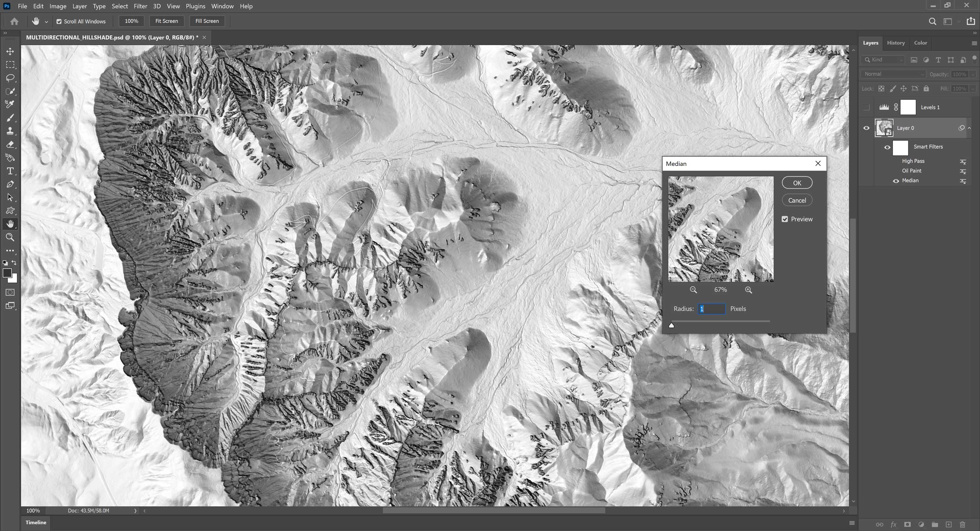
Task: Open the Normal blend mode dropdown
Action: [893, 74]
